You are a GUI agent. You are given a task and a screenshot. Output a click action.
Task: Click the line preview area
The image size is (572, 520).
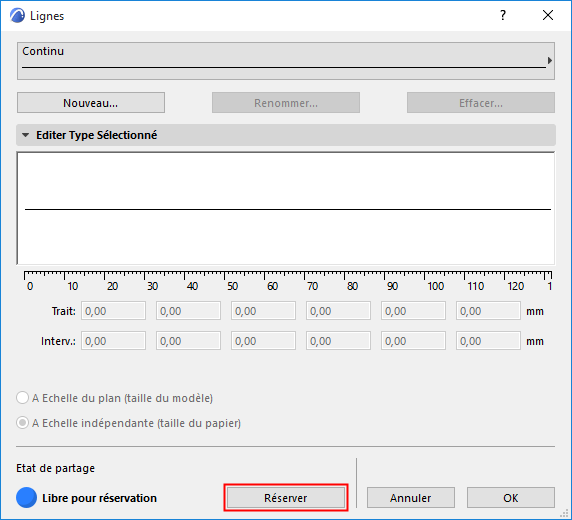coord(286,209)
